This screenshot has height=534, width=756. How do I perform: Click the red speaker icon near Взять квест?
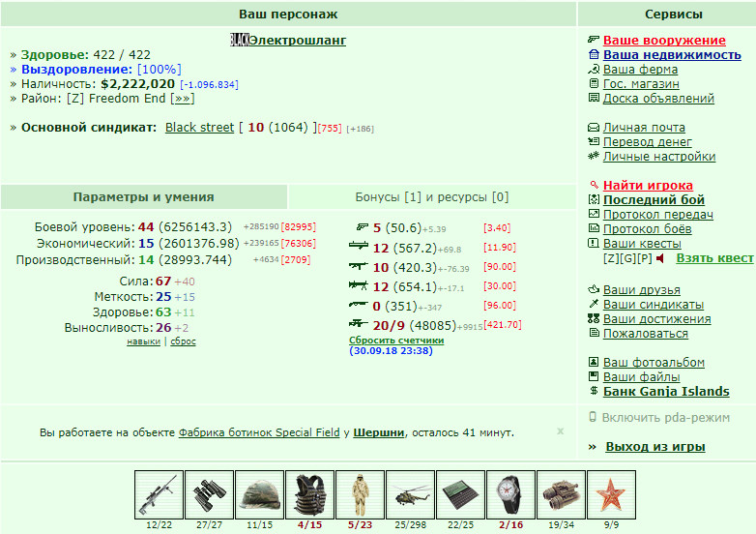[x=660, y=258]
